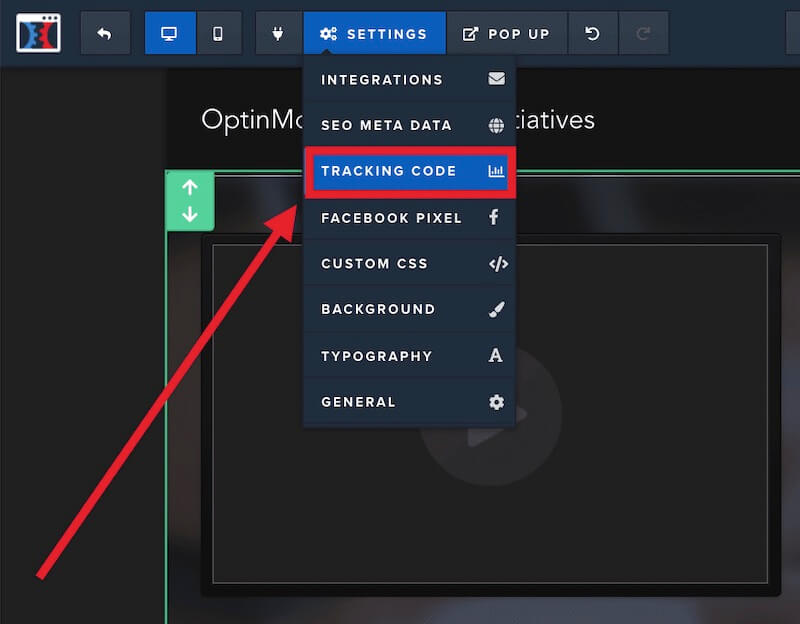
Task: Click the green down arrow control
Action: pos(190,213)
